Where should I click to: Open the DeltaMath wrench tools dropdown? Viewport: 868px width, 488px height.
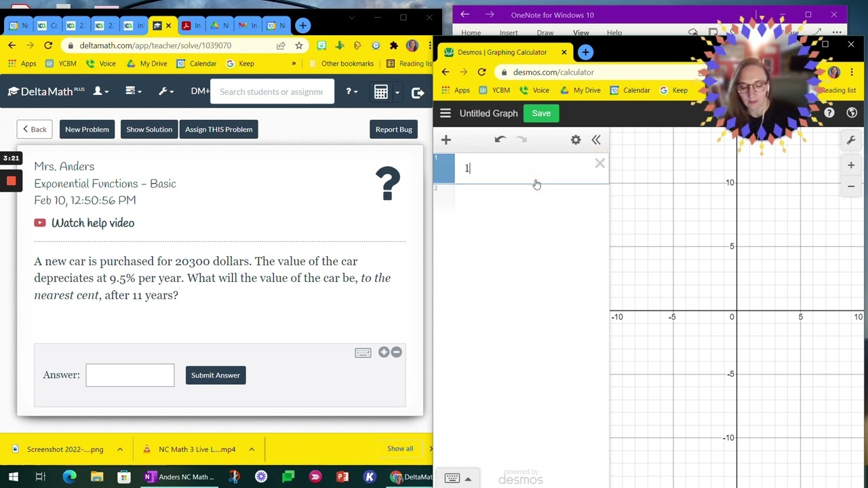[x=166, y=91]
